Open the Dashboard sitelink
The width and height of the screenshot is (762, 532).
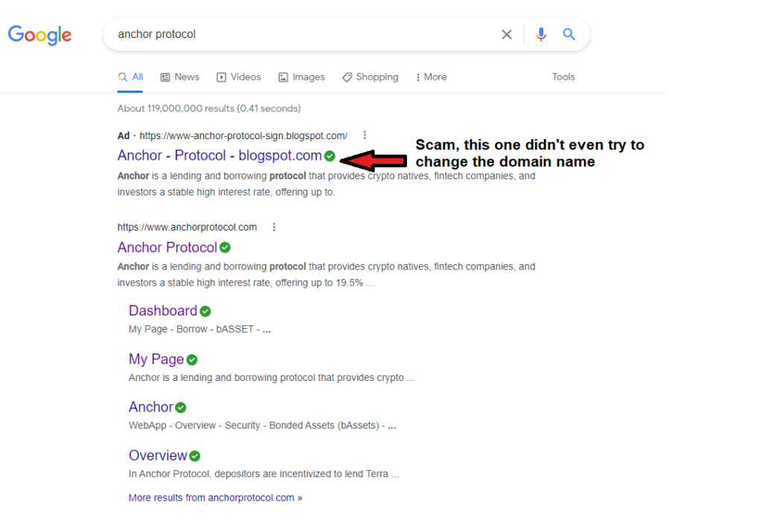tap(162, 310)
